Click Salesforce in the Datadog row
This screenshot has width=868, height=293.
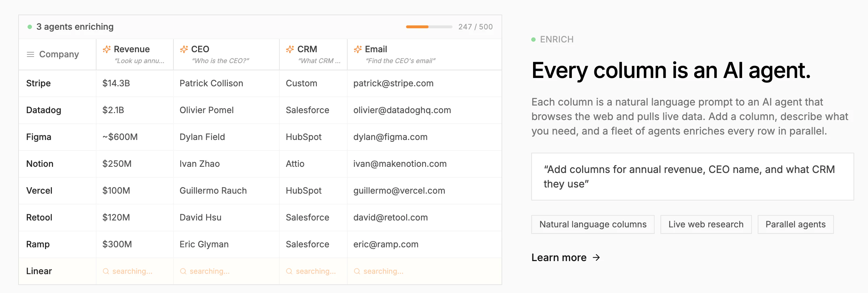(x=307, y=110)
